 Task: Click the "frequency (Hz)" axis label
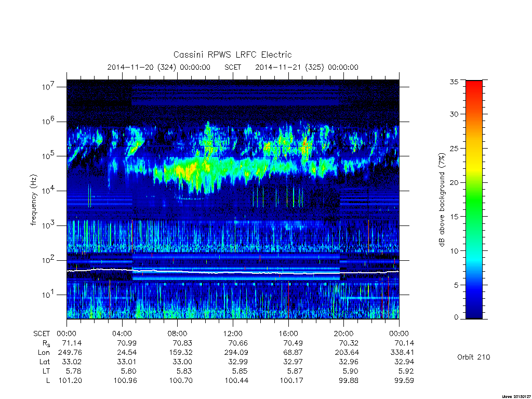[x=33, y=200]
